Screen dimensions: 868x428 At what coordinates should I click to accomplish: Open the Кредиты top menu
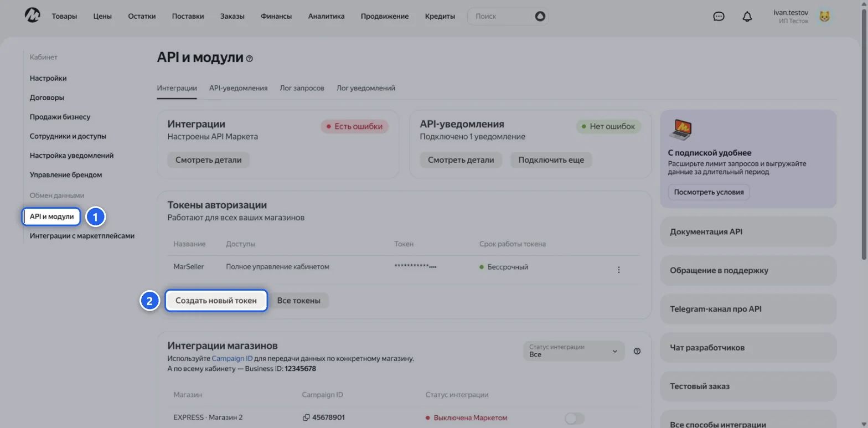coord(440,16)
